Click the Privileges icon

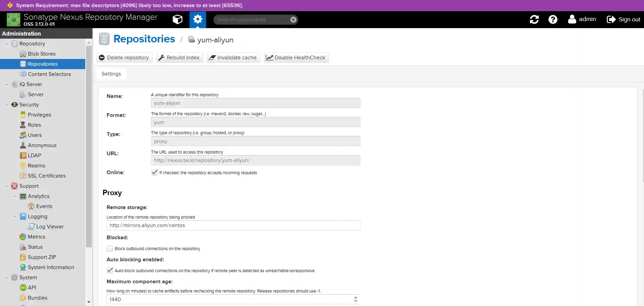coord(23,115)
